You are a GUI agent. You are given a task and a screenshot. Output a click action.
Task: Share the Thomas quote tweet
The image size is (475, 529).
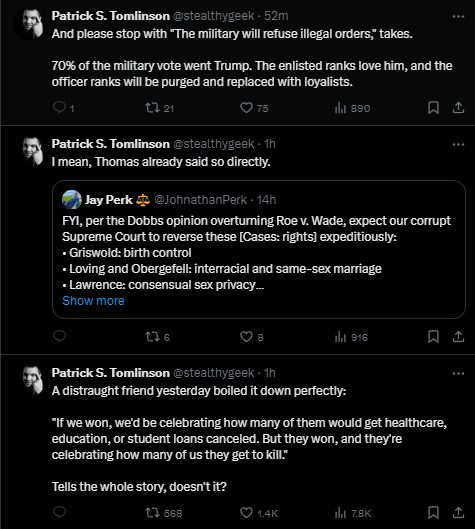pos(458,337)
